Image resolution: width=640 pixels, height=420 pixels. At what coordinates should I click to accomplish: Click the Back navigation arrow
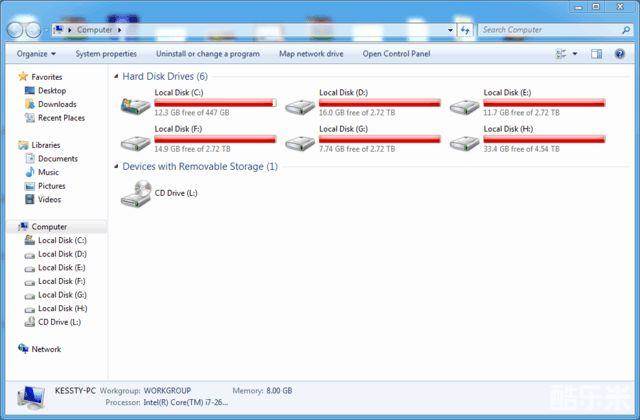click(15, 30)
